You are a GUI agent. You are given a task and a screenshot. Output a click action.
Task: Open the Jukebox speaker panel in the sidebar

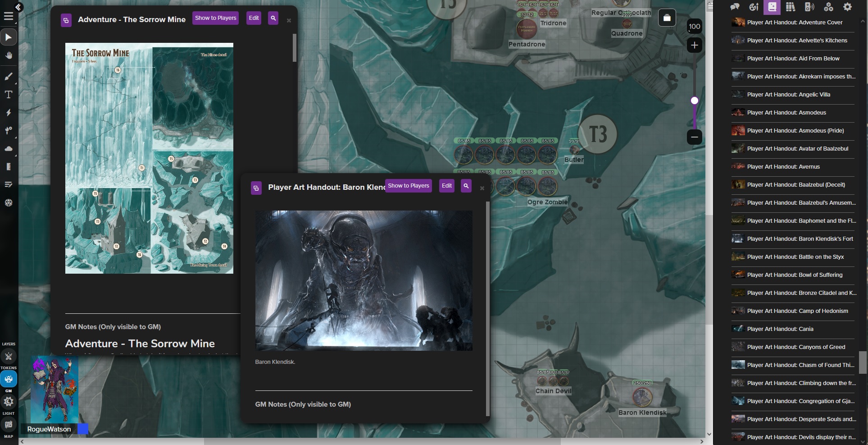pos(809,7)
